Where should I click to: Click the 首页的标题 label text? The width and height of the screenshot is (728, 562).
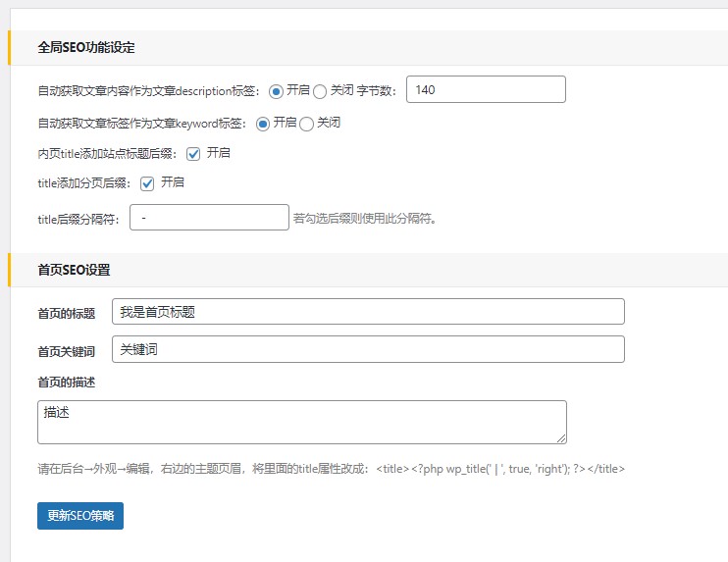(x=66, y=313)
